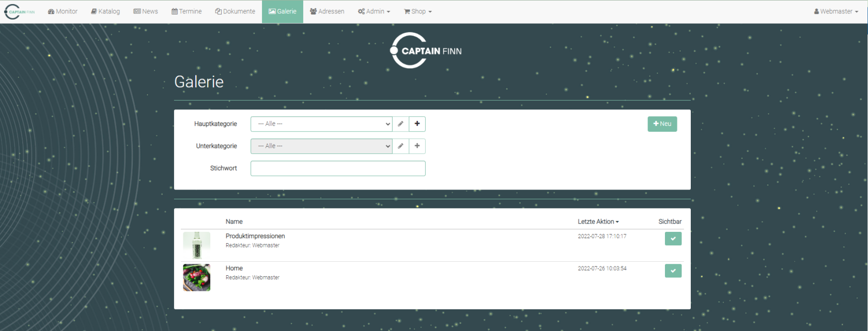Click the pencil icon next to Hauptkategorie
The image size is (868, 331).
[400, 124]
